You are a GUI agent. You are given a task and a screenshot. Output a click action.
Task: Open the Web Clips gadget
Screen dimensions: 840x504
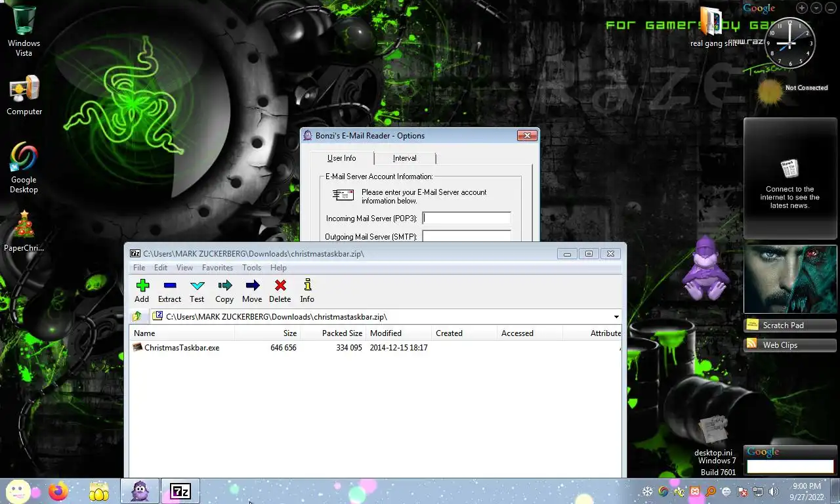[790, 345]
